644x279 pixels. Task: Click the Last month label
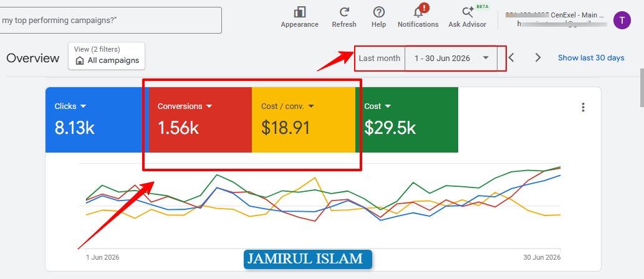[x=380, y=59]
